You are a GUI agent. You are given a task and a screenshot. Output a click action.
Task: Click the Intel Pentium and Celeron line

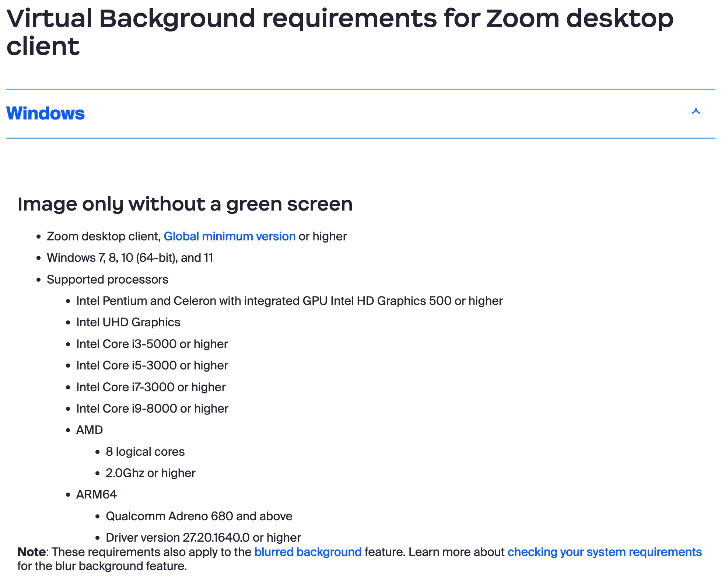[x=289, y=301]
